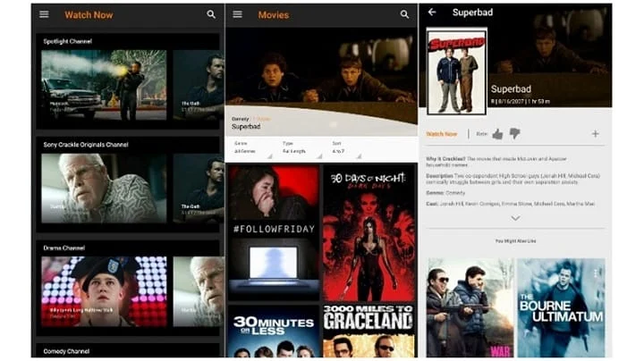Open hamburger menu on Movies screen
644x361 pixels.
pos(237,15)
